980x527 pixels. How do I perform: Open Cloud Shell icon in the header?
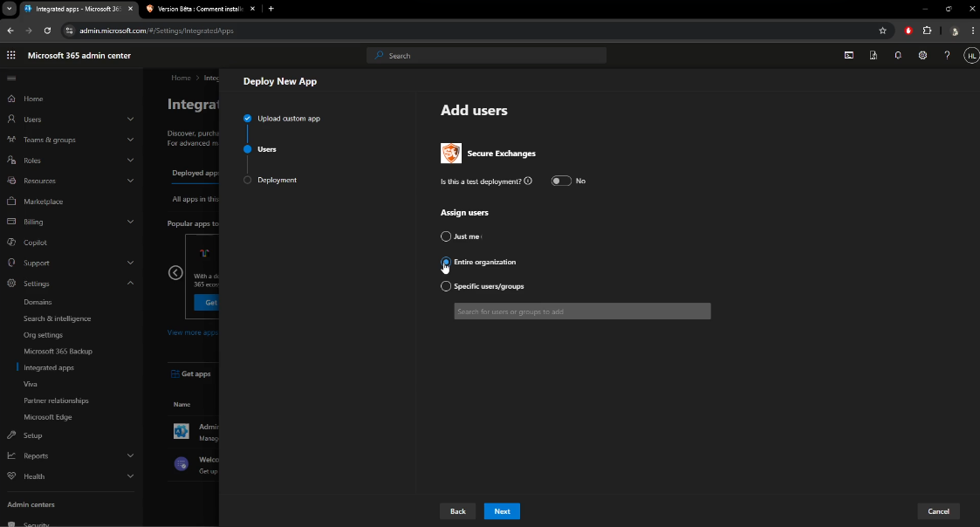(x=849, y=55)
